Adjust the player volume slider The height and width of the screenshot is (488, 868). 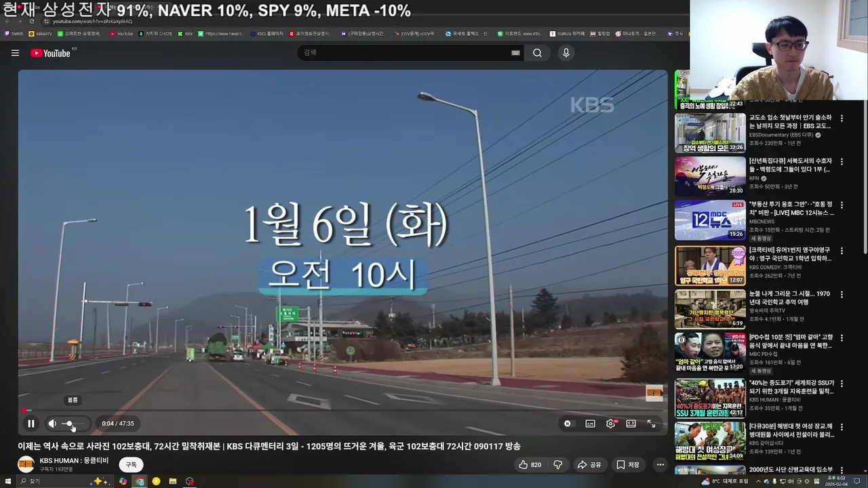[x=73, y=424]
